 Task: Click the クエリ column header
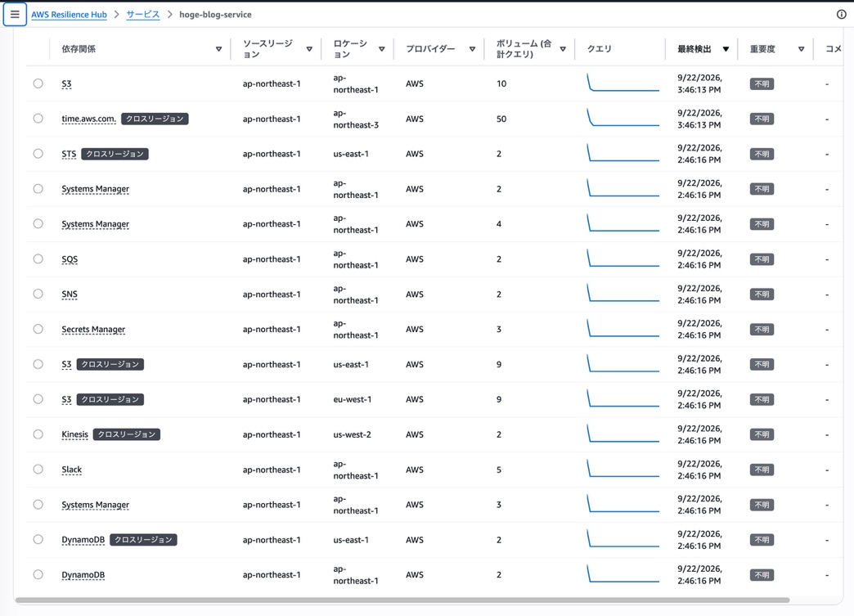599,49
